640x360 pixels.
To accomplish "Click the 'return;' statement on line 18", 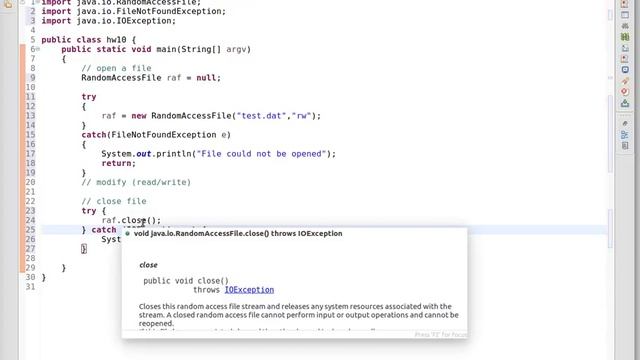I will tap(118, 163).
